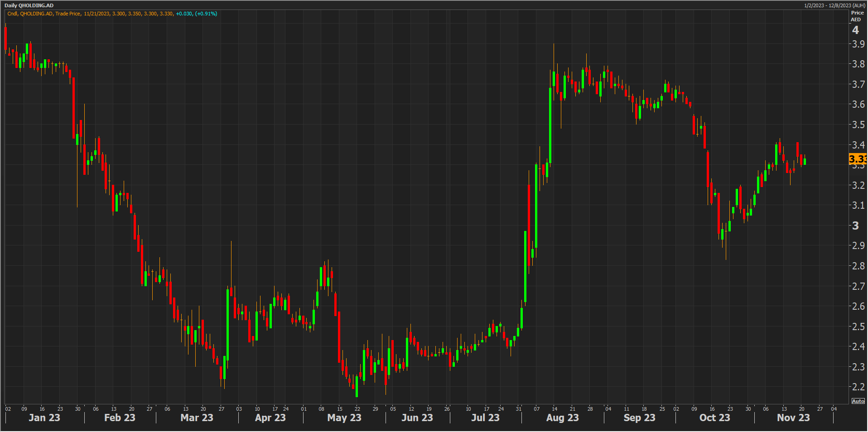Select Oct 23 on the time axis
The height and width of the screenshot is (432, 868).
point(714,418)
